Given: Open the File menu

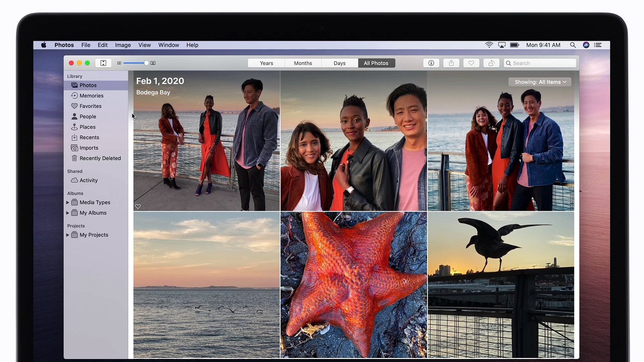Looking at the screenshot, I should click(x=86, y=45).
